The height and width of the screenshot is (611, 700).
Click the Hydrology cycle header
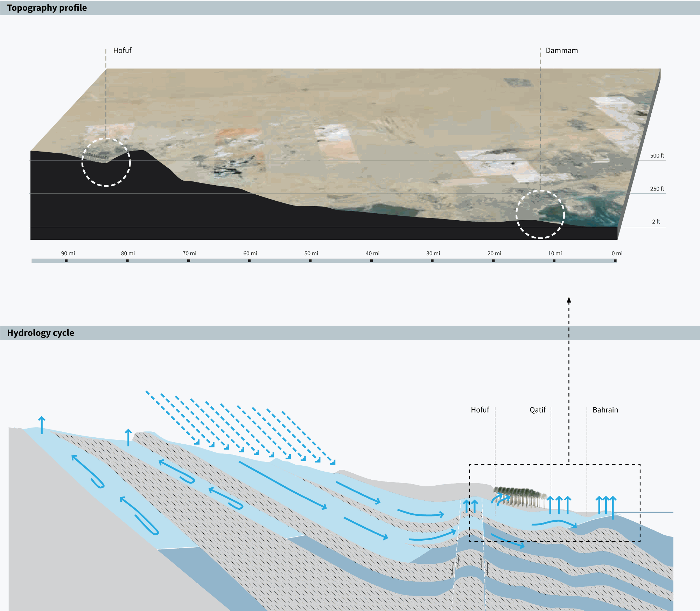(x=41, y=333)
